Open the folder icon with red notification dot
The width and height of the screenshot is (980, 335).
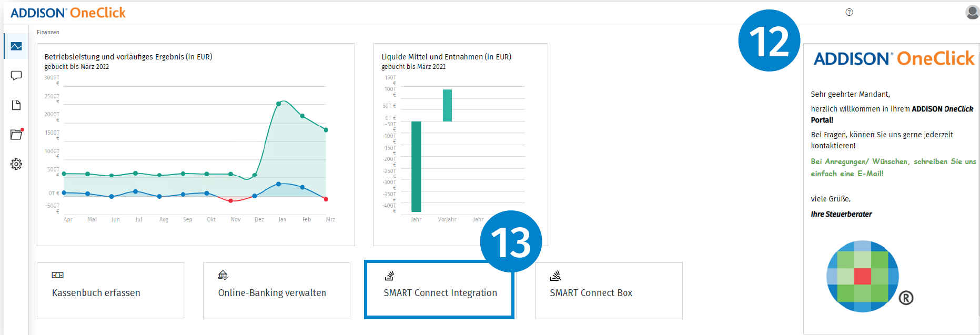(x=17, y=134)
